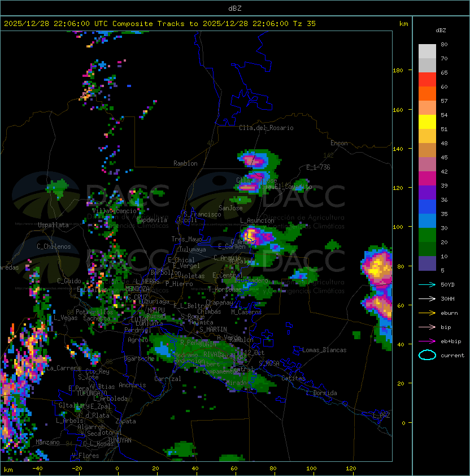The width and height of the screenshot is (470, 476).
Task: Click the 'L_Dormida' map label
Action: [x=321, y=393]
